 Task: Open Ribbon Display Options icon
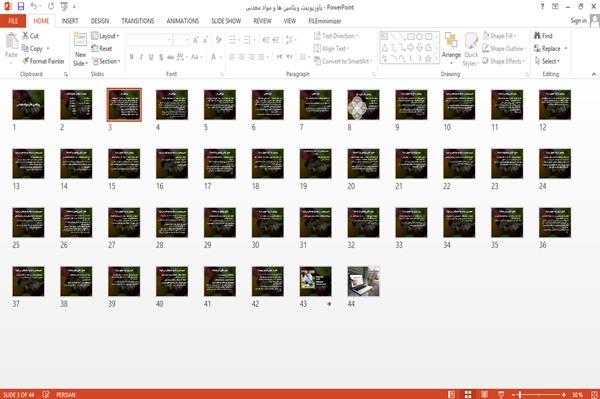click(x=555, y=7)
